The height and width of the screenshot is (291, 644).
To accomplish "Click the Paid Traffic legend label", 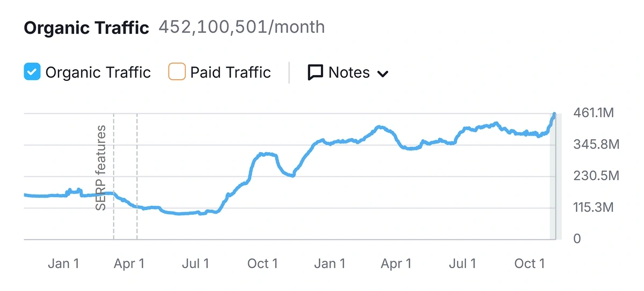I will point(230,72).
